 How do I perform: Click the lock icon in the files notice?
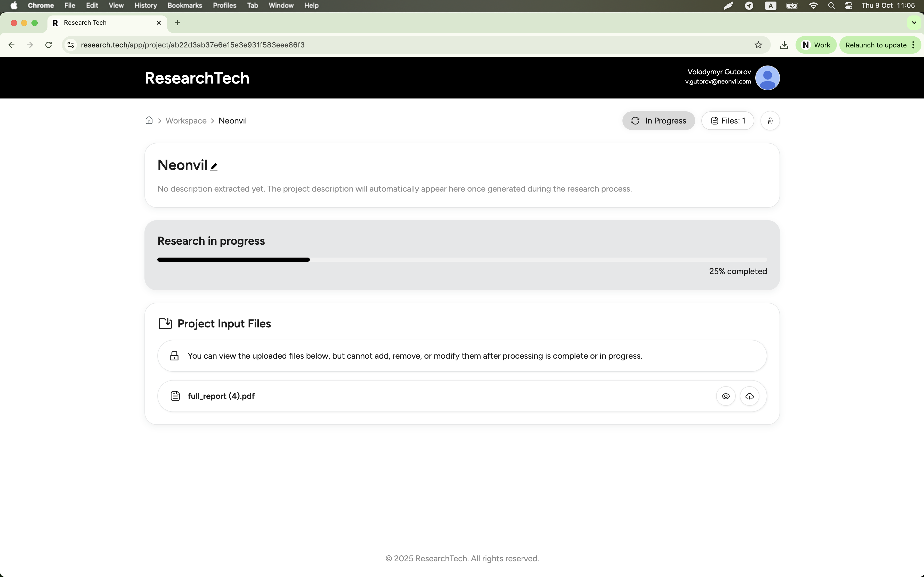pyautogui.click(x=174, y=356)
